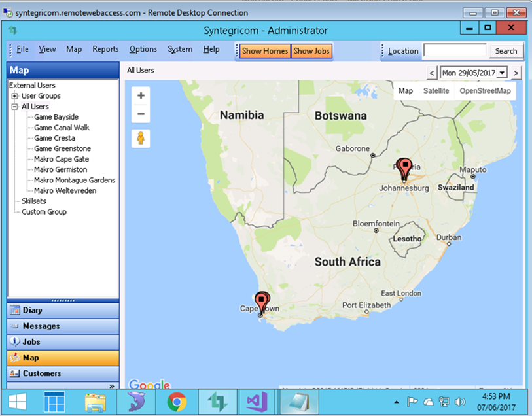The width and height of the screenshot is (532, 416).
Task: Open the Reports menu
Action: [x=105, y=50]
